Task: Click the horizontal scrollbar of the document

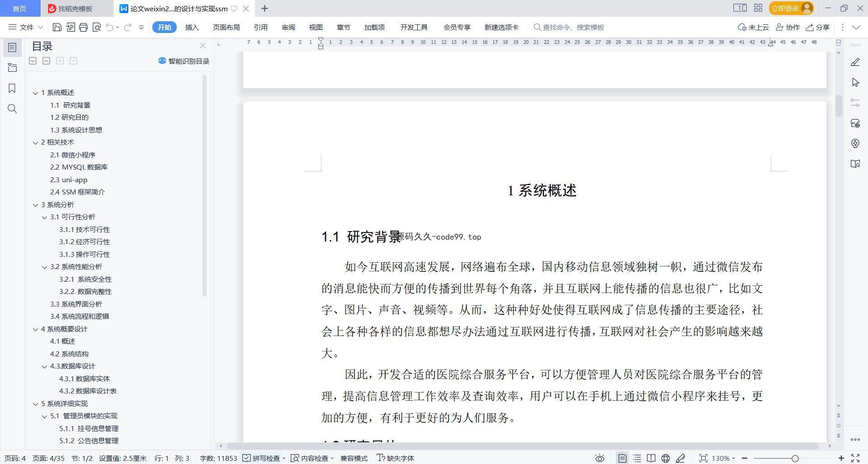Action: point(522,446)
